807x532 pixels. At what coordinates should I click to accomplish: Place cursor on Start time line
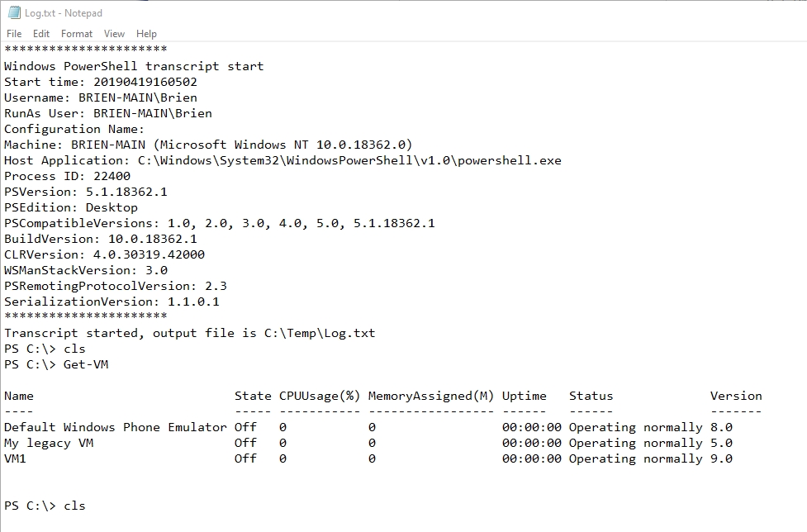101,83
